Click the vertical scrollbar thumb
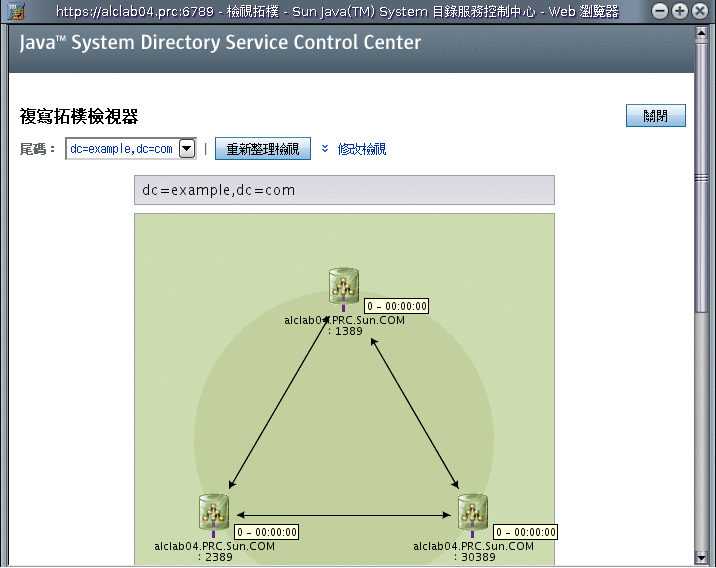 tap(701, 178)
